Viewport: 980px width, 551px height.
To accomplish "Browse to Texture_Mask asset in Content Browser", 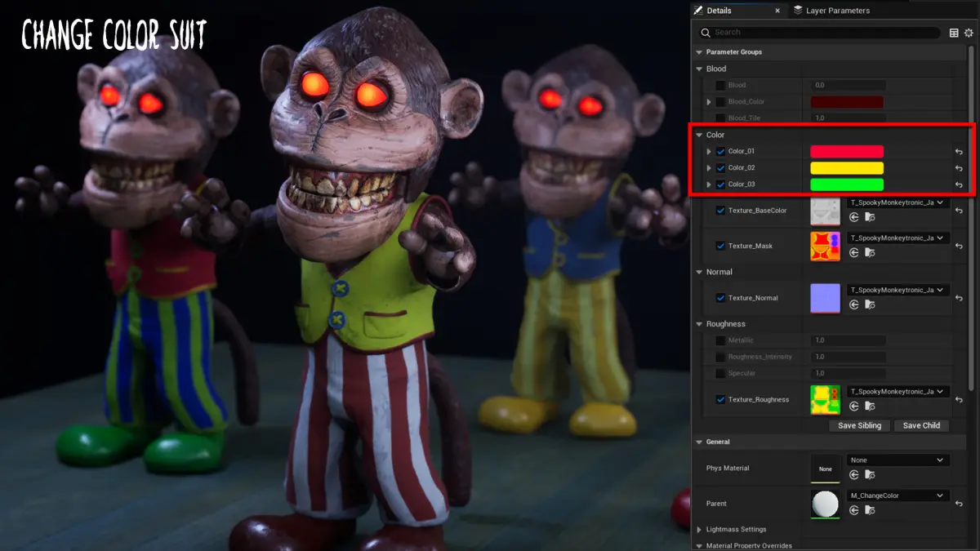I will click(870, 253).
